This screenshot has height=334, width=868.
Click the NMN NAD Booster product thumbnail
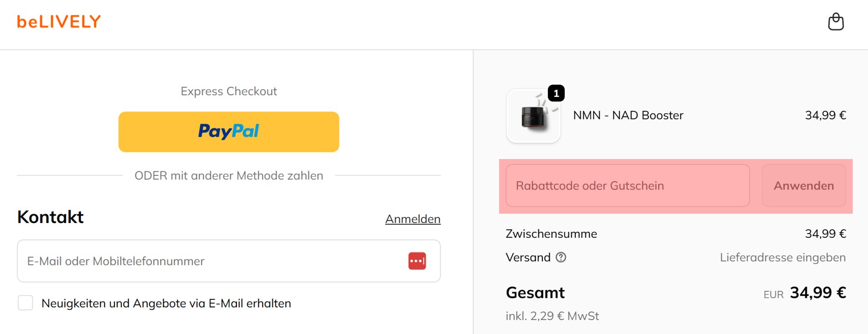click(x=533, y=116)
